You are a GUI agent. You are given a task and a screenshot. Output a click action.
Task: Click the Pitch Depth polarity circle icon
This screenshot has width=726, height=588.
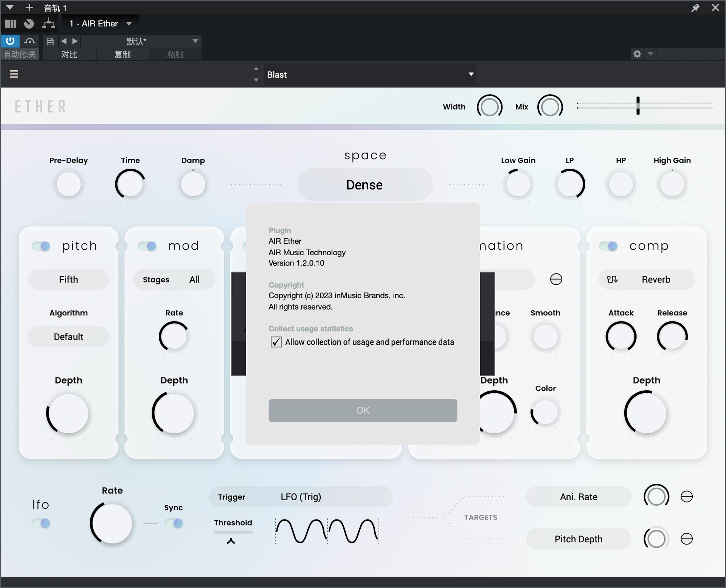pos(686,539)
